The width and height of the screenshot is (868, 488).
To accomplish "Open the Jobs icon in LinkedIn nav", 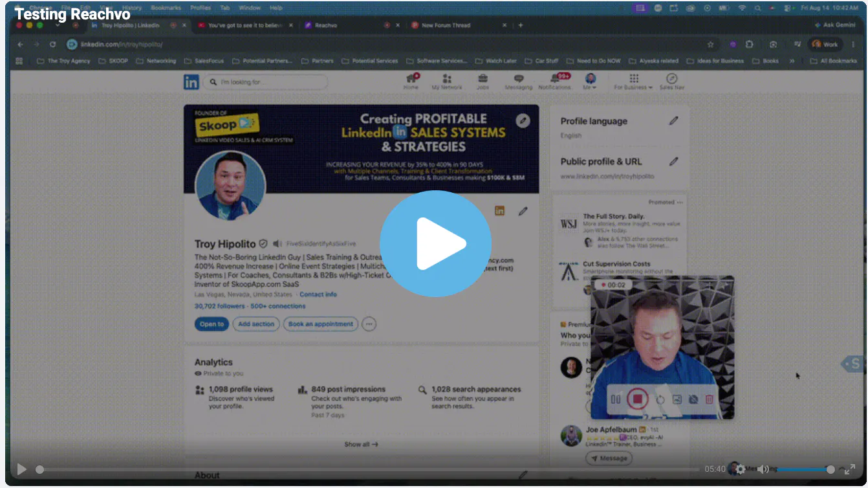I will [483, 82].
